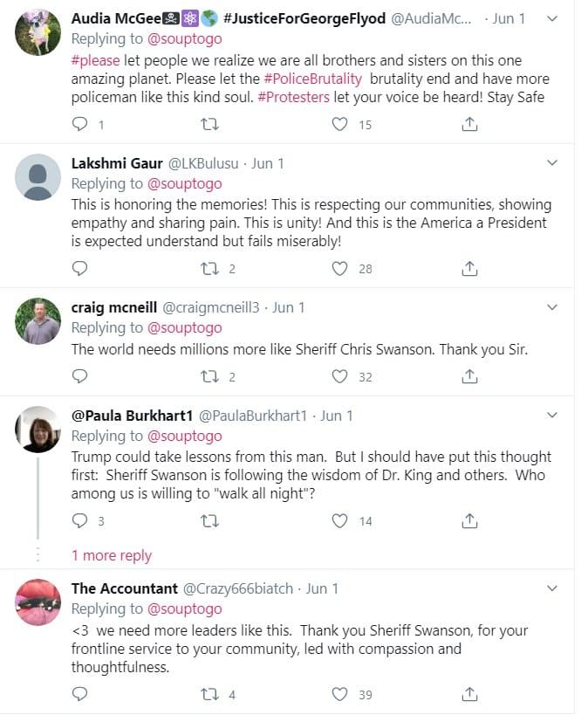This screenshot has height=715, width=588.
Task: Open more options for Audia McGee's tweet
Action: pos(551,18)
